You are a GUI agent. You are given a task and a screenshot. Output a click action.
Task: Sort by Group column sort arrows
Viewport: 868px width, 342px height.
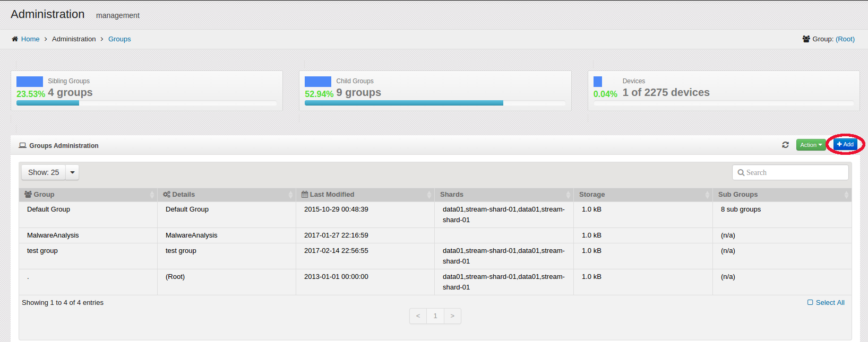coord(152,195)
